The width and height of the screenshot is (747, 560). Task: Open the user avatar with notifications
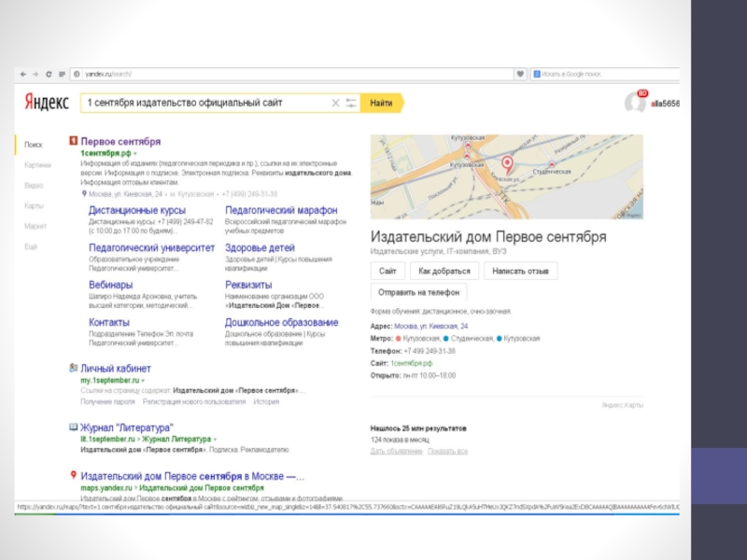636,102
